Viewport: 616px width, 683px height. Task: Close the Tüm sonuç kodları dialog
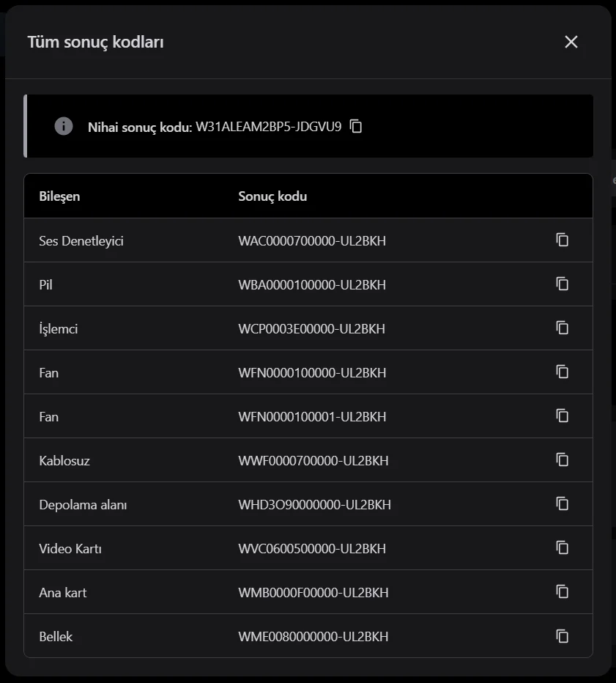click(x=571, y=42)
